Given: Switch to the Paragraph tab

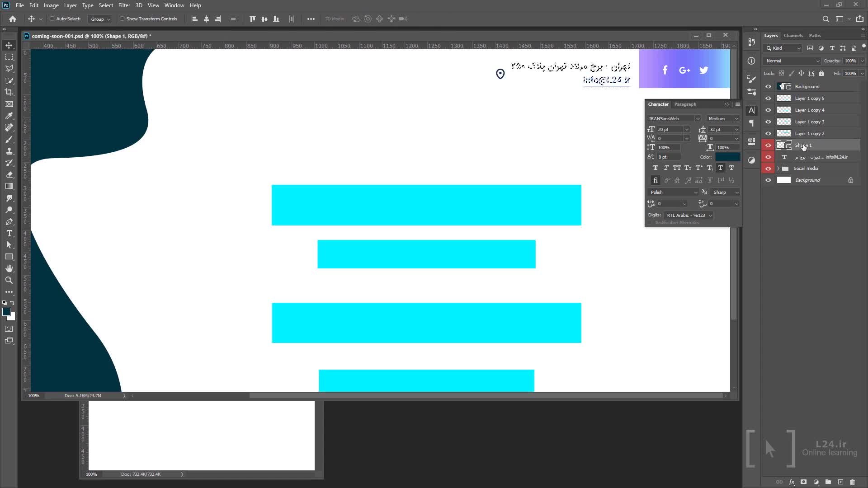Looking at the screenshot, I should (x=685, y=104).
